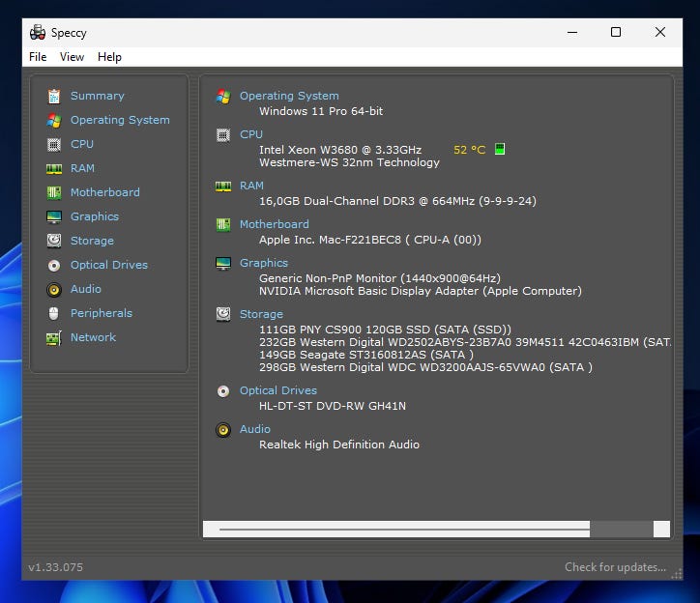The width and height of the screenshot is (700, 603).
Task: Click the Optical Drives disc icon in sidebar
Action: [54, 265]
